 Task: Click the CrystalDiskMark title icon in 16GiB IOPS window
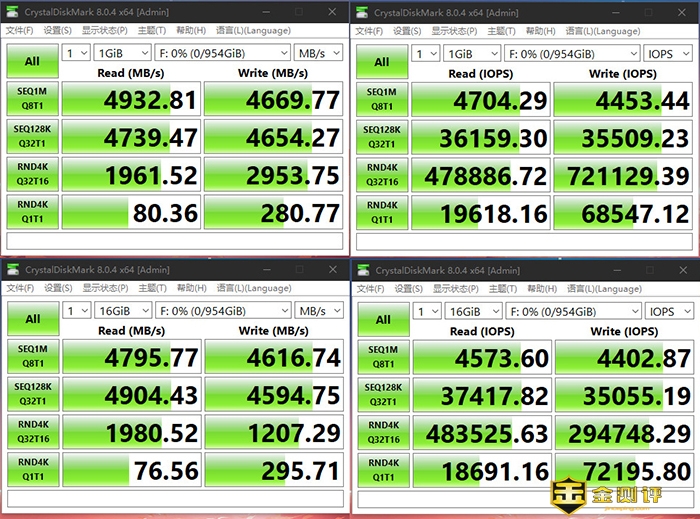364,270
